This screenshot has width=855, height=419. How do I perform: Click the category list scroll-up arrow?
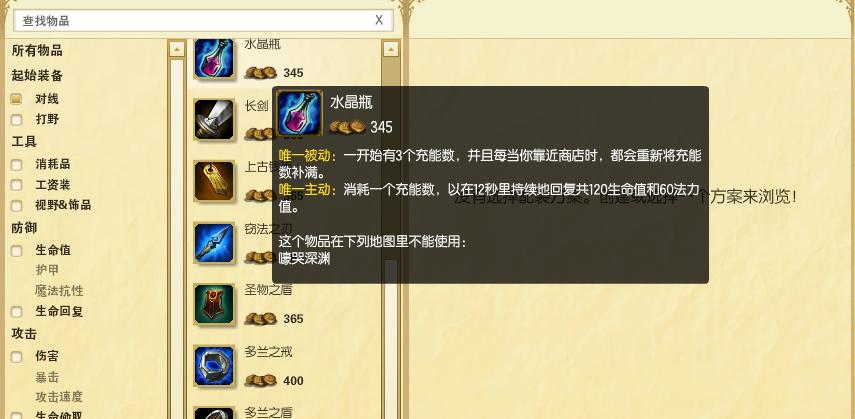pyautogui.click(x=177, y=50)
